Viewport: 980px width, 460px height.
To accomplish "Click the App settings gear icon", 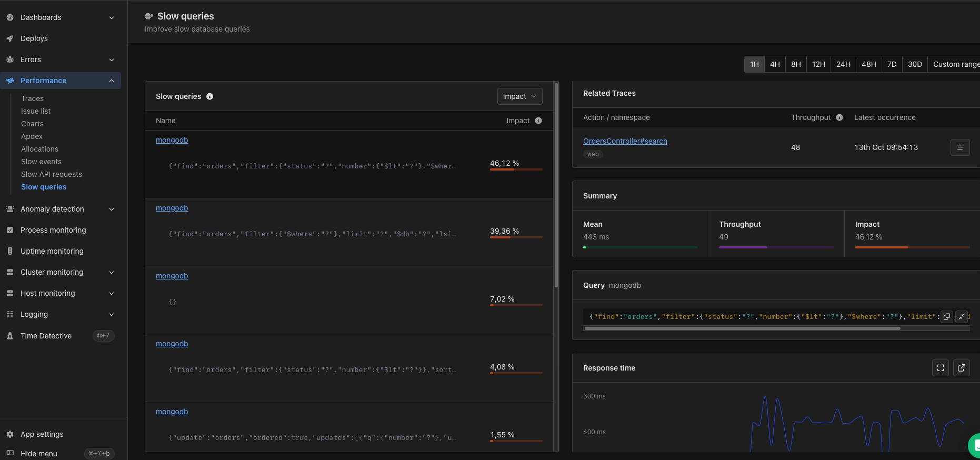I will coord(10,434).
